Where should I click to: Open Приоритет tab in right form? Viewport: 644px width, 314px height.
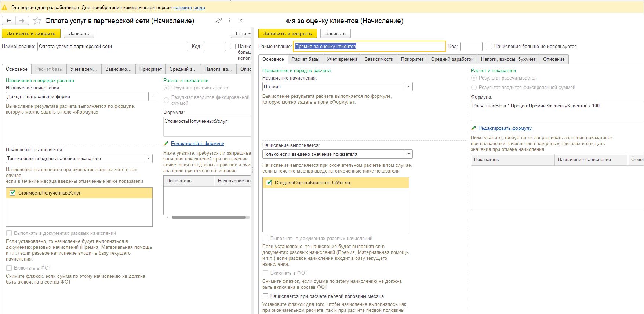pyautogui.click(x=412, y=59)
